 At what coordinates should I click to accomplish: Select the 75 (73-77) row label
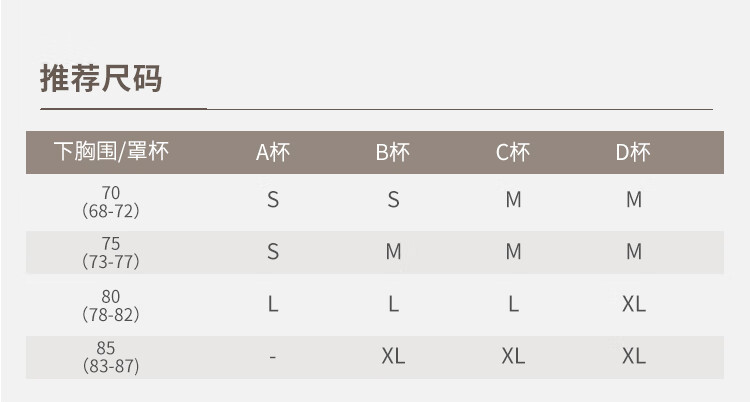coord(111,253)
